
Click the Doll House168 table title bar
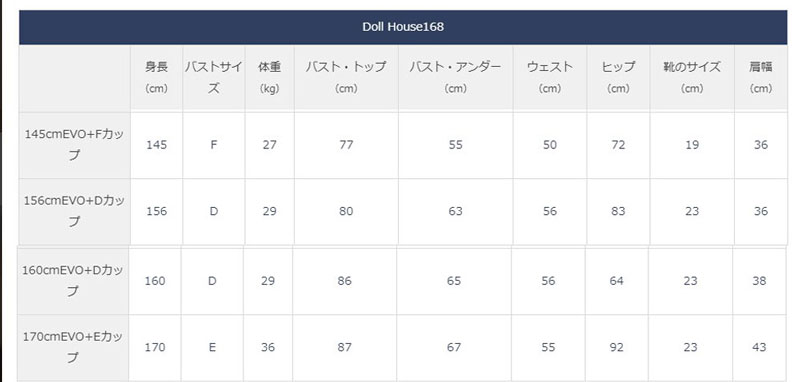(403, 27)
